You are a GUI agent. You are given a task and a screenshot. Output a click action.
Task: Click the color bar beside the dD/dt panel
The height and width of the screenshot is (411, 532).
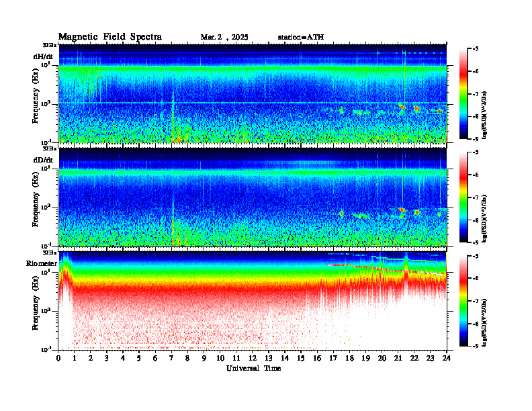coord(463,197)
